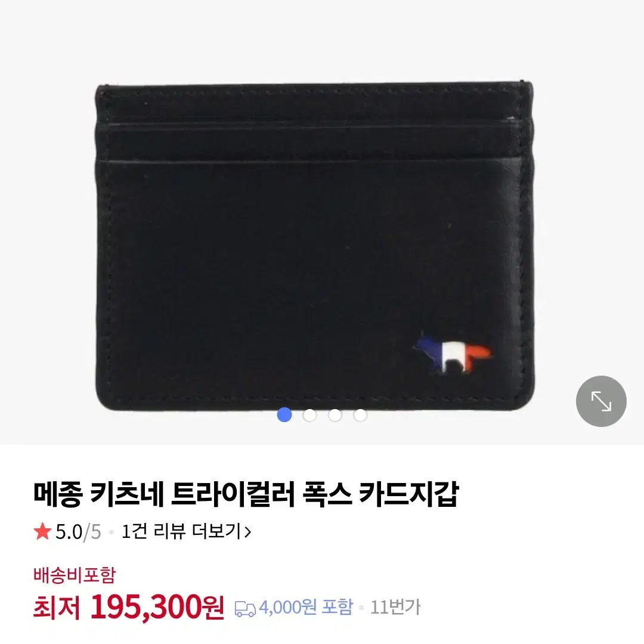Click the 4,000원 포함 shipping text
Image resolution: width=644 pixels, height=644 pixels.
(x=306, y=607)
